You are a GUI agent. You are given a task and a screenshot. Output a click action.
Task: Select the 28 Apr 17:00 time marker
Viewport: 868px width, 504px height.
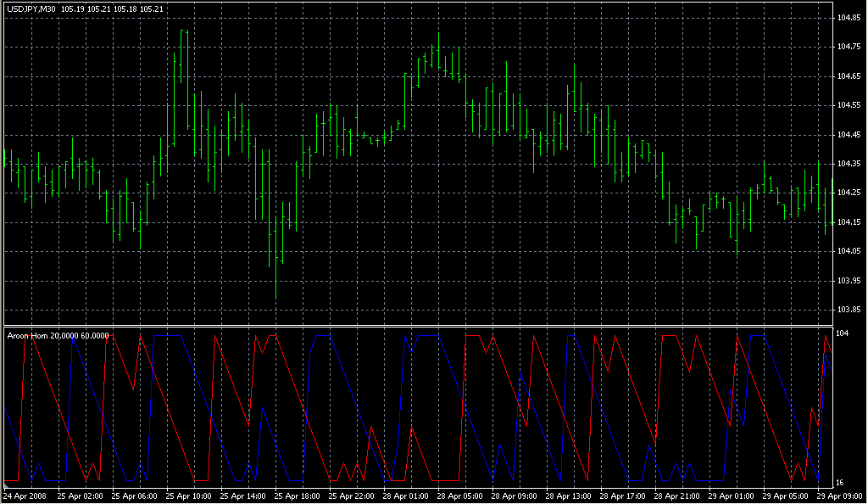click(621, 495)
